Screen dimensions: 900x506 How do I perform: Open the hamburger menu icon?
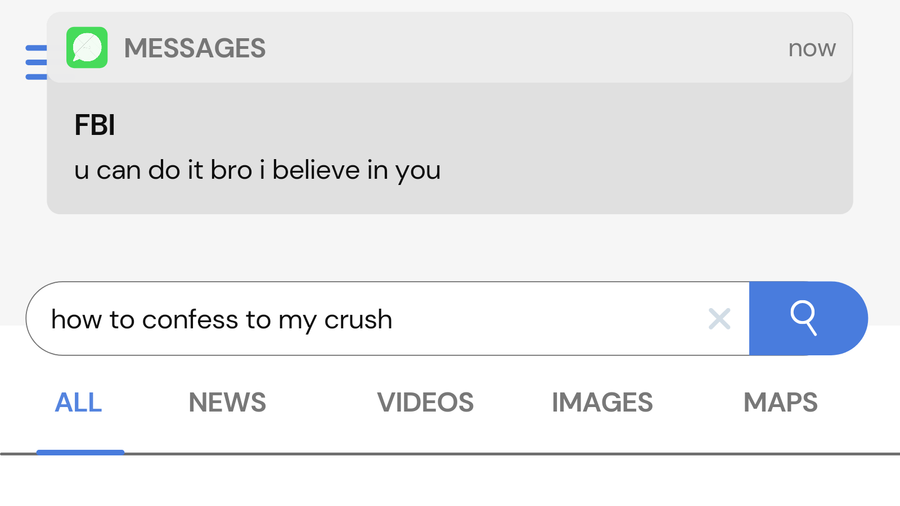(35, 62)
